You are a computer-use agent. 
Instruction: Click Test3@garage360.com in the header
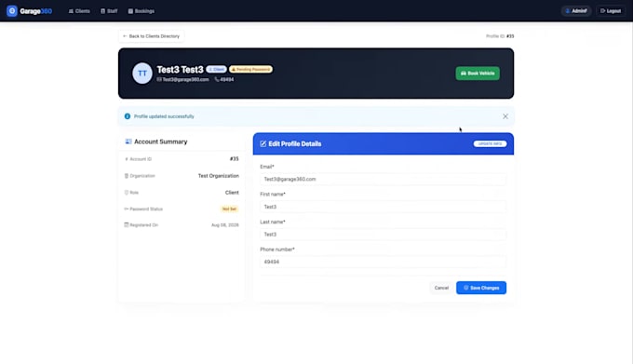pyautogui.click(x=185, y=79)
